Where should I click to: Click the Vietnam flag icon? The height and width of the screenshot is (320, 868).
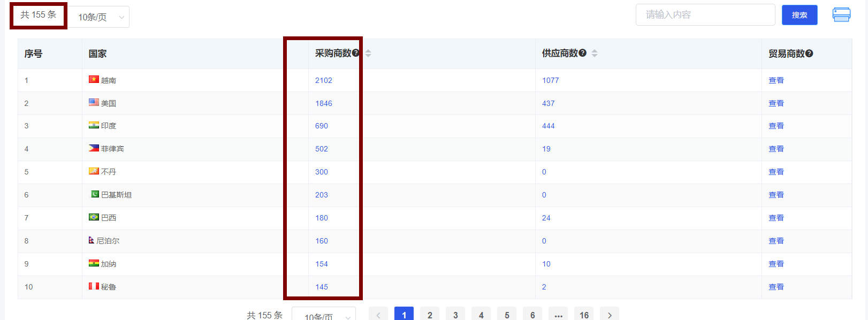pos(94,80)
